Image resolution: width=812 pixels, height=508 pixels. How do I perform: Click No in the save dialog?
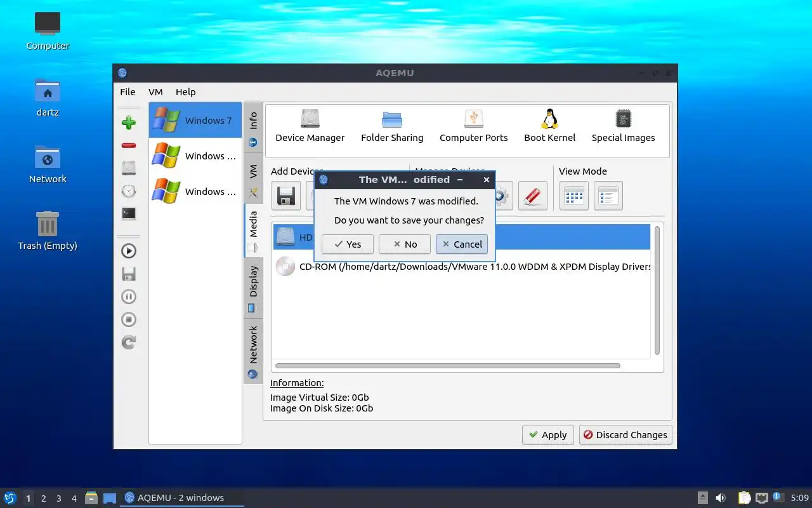405,244
